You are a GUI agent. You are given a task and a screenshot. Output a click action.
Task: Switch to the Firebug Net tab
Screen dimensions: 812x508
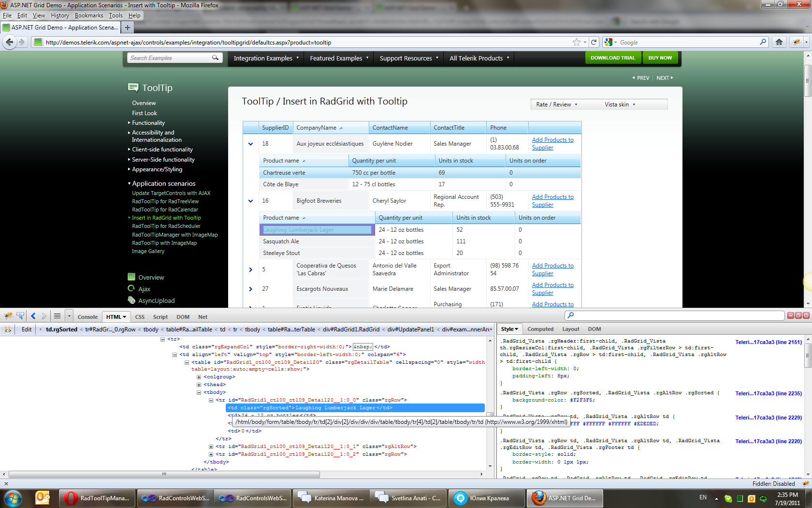point(203,317)
